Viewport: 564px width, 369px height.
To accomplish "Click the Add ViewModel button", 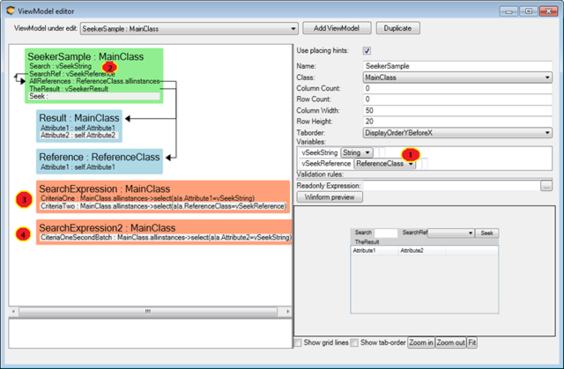I will pyautogui.click(x=337, y=28).
